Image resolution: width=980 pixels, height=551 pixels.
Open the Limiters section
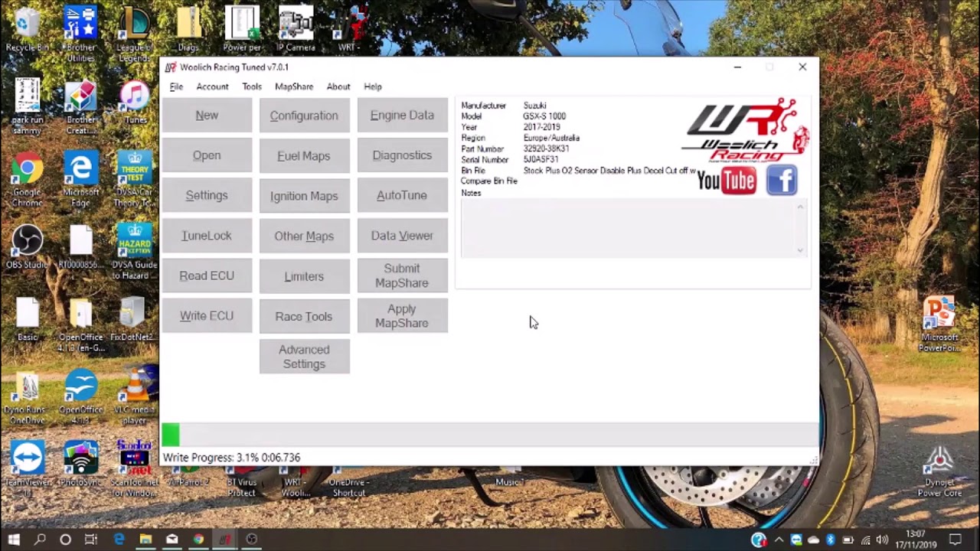304,276
